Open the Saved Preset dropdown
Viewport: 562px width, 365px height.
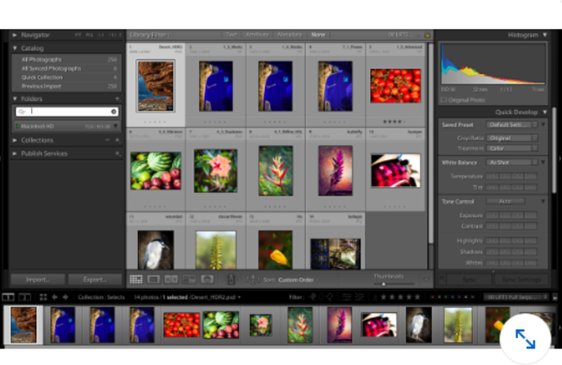(512, 125)
